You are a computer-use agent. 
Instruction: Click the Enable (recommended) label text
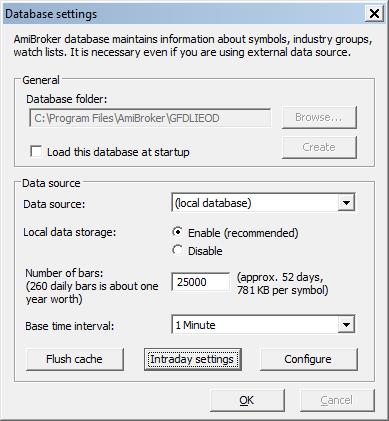pyautogui.click(x=243, y=233)
